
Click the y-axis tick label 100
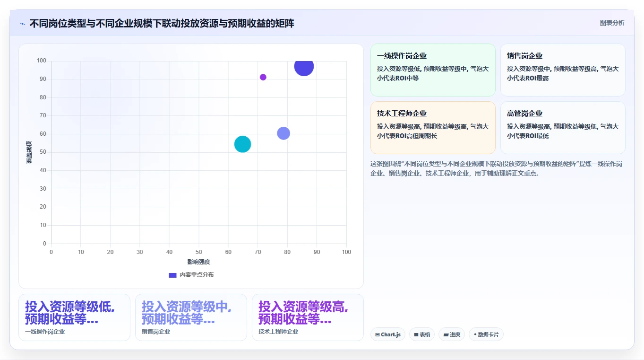pos(42,61)
